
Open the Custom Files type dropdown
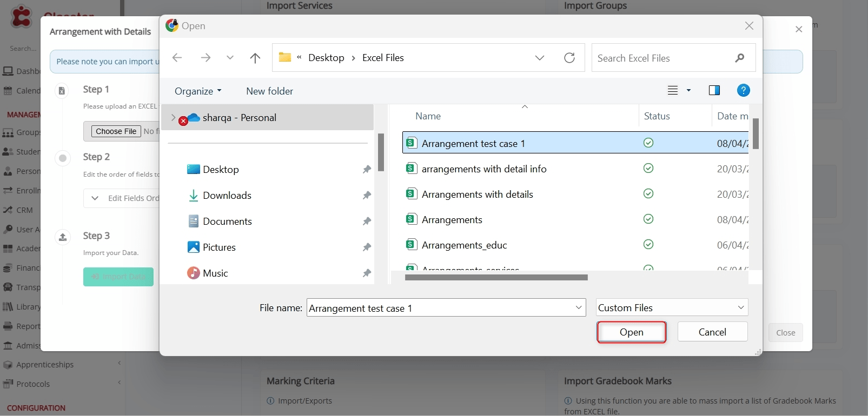click(x=672, y=307)
